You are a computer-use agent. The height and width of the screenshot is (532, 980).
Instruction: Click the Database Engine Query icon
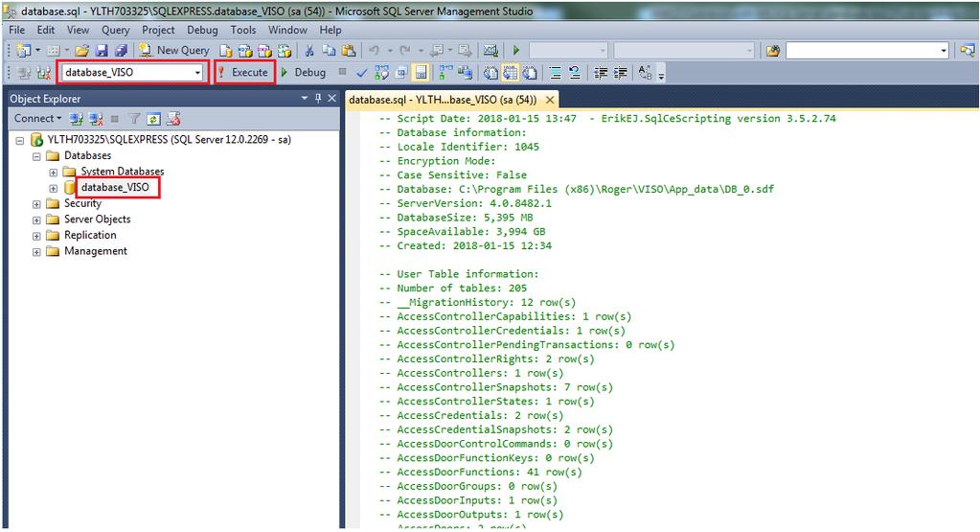pyautogui.click(x=226, y=51)
